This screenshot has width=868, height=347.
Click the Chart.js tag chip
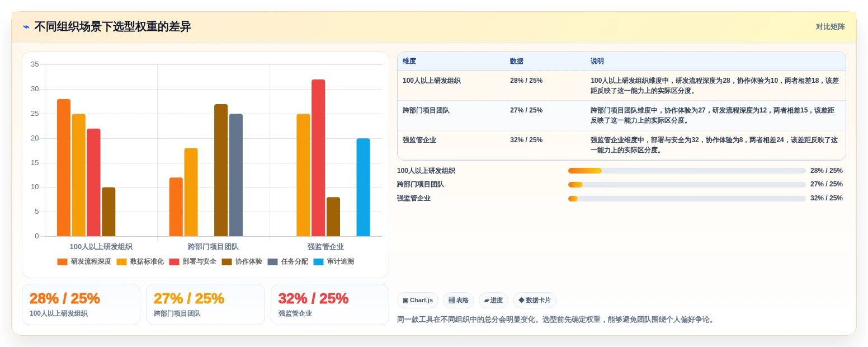point(418,300)
